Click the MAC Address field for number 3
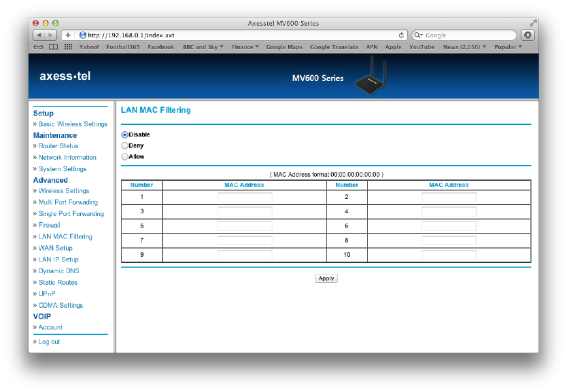 coord(245,211)
